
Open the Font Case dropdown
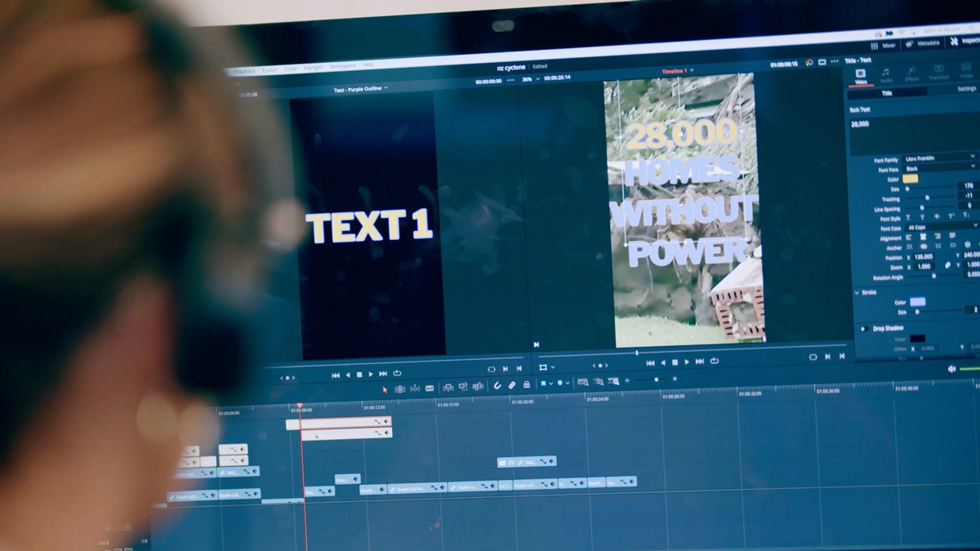(941, 226)
